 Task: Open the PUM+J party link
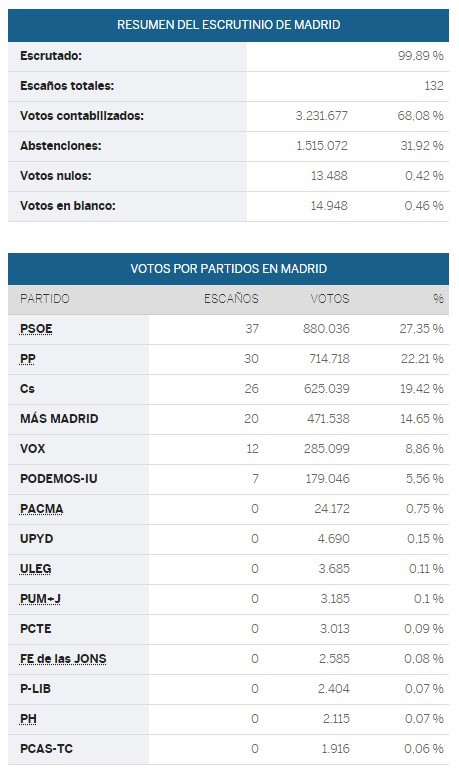(x=41, y=599)
